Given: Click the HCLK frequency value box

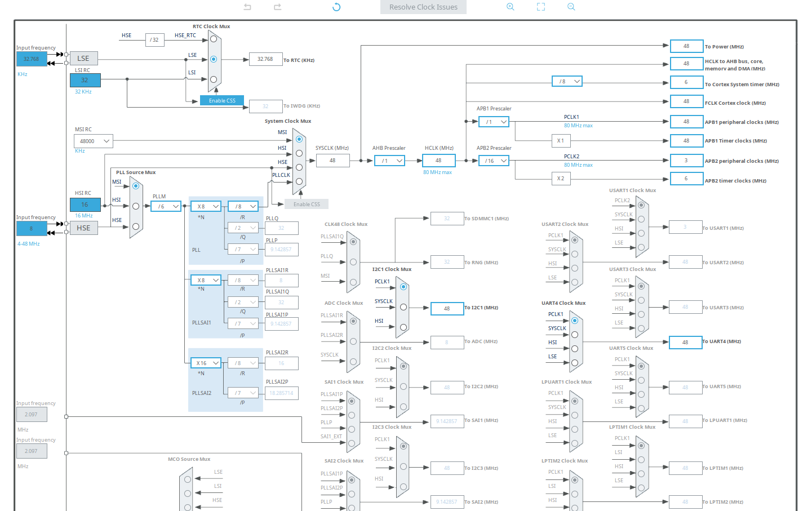Looking at the screenshot, I should tap(438, 160).
